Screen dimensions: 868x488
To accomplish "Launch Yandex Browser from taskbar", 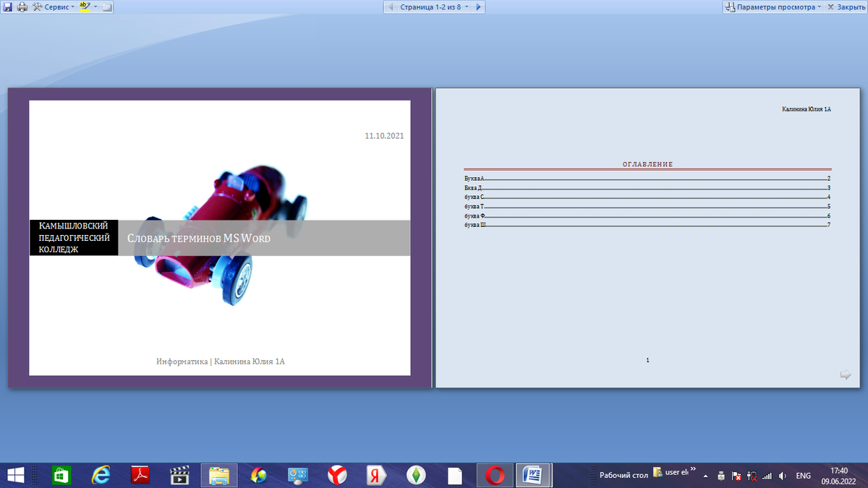I will pos(336,475).
